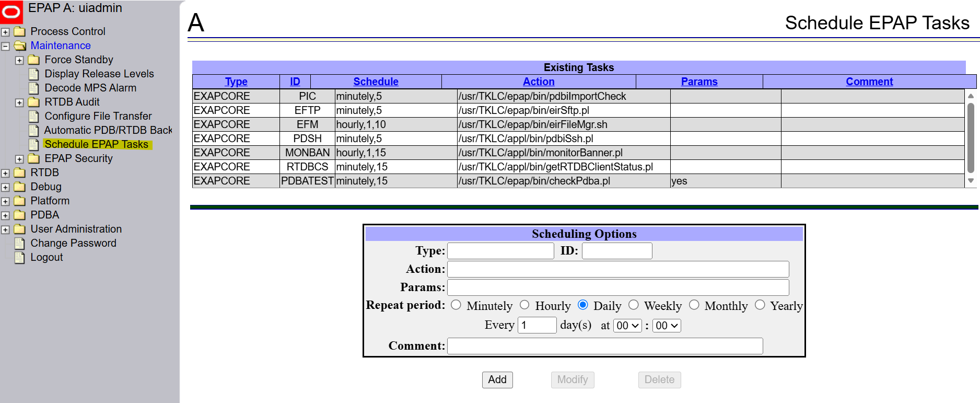
Task: Sort tasks by Comment column header
Action: point(869,82)
